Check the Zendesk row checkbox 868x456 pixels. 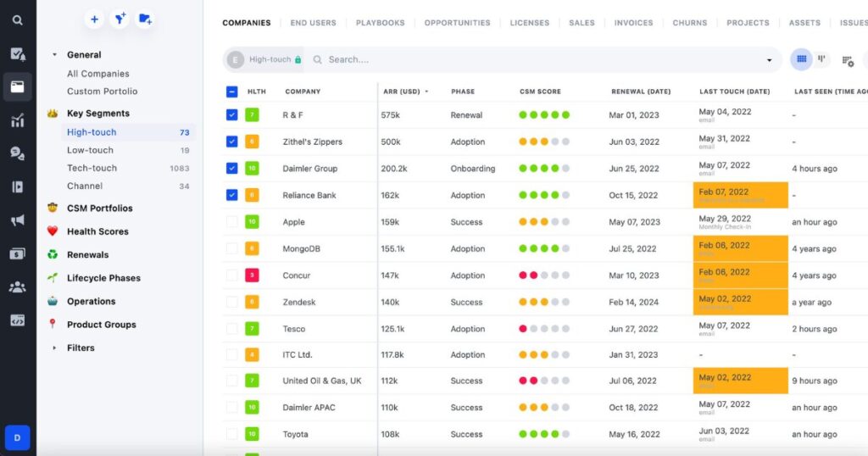click(232, 302)
